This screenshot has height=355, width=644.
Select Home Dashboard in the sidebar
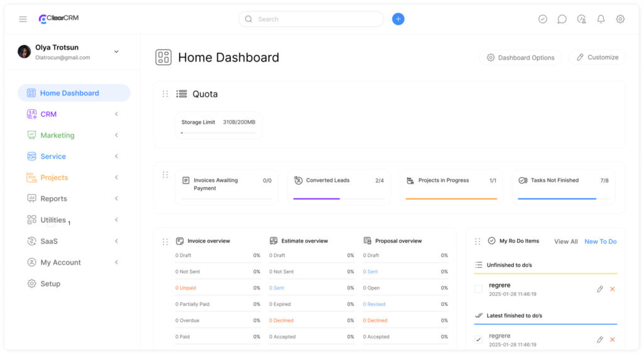coord(69,93)
